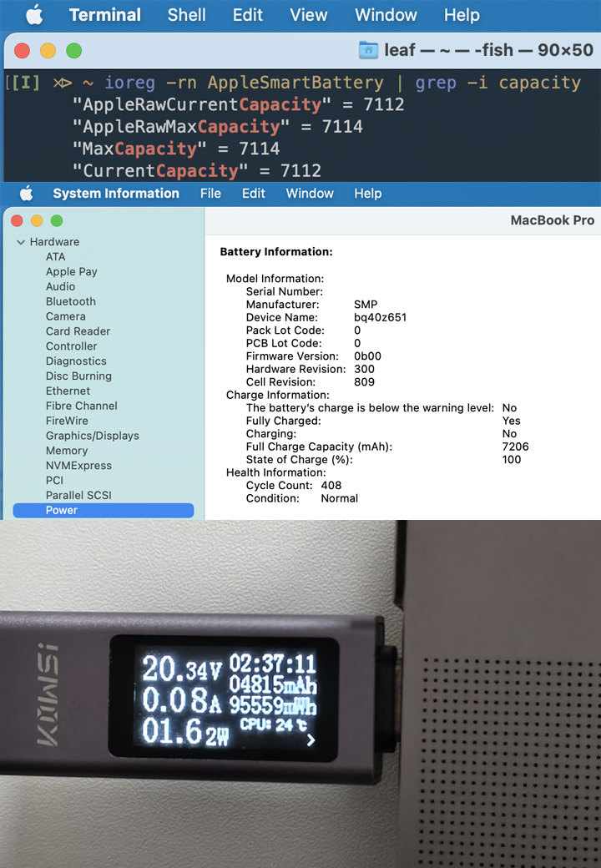
Task: Click the Apple logo beside System Information
Action: (x=26, y=194)
